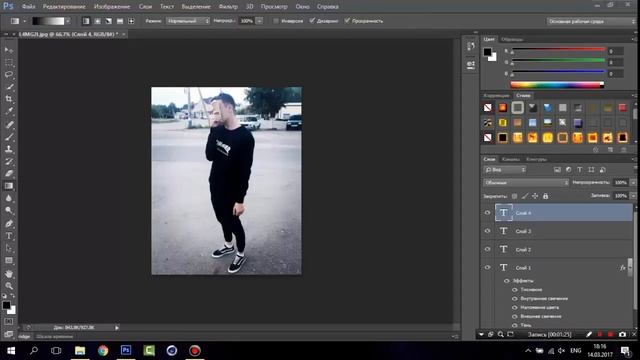Lock transparent pixels icon in Layers panel
Viewport: 640px width, 360px height.
[514, 196]
